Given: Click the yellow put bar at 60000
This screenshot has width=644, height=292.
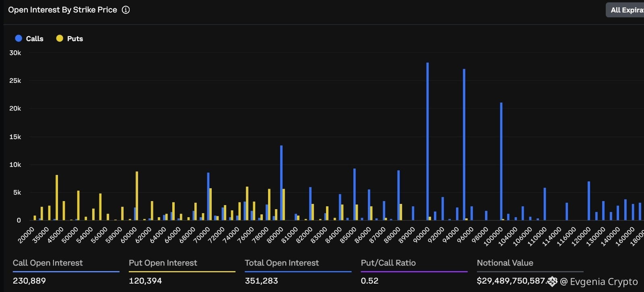Looking at the screenshot, I should [137, 196].
